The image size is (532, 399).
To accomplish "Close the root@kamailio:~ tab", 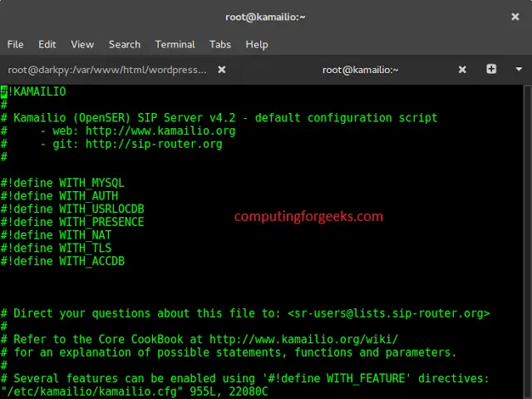I will (462, 70).
